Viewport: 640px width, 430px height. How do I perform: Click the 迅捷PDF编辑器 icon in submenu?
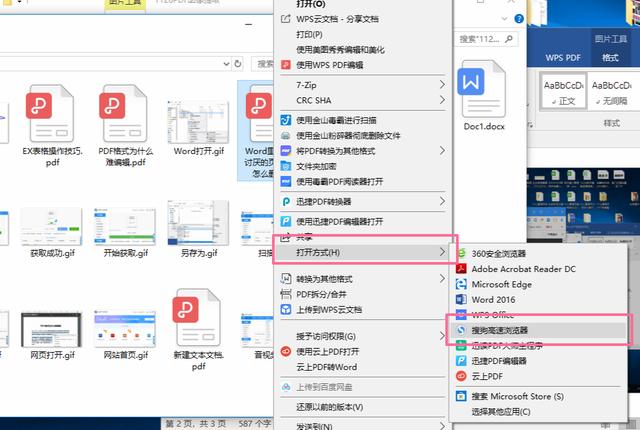click(461, 361)
